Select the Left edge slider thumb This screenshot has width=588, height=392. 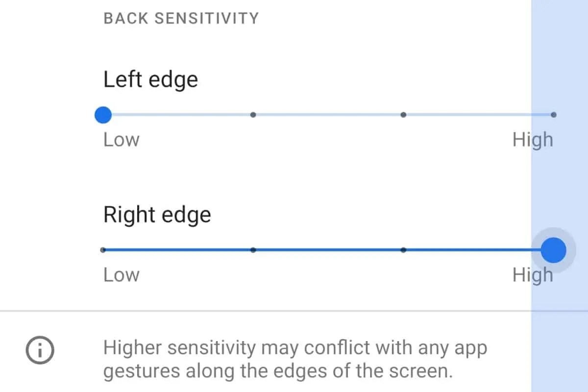pyautogui.click(x=103, y=115)
